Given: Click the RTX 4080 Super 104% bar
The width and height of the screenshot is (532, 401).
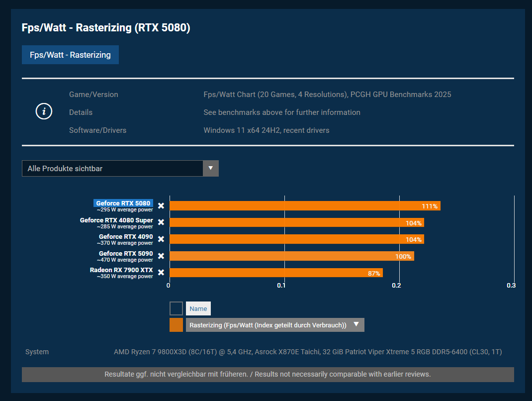Looking at the screenshot, I should (x=297, y=222).
